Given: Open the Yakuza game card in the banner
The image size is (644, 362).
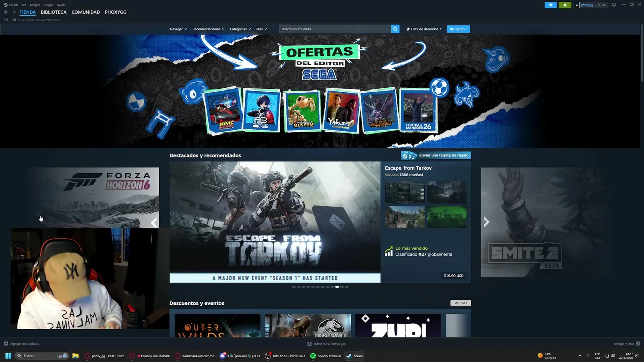Looking at the screenshot, I should click(x=341, y=111).
